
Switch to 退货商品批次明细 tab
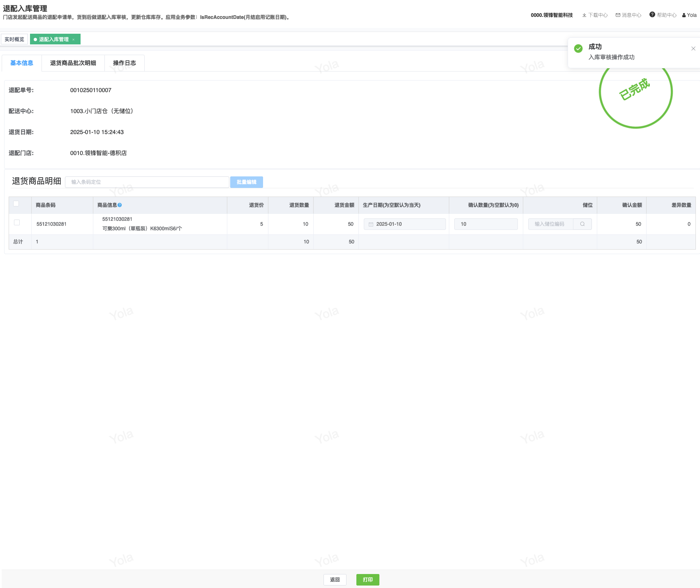tap(73, 63)
